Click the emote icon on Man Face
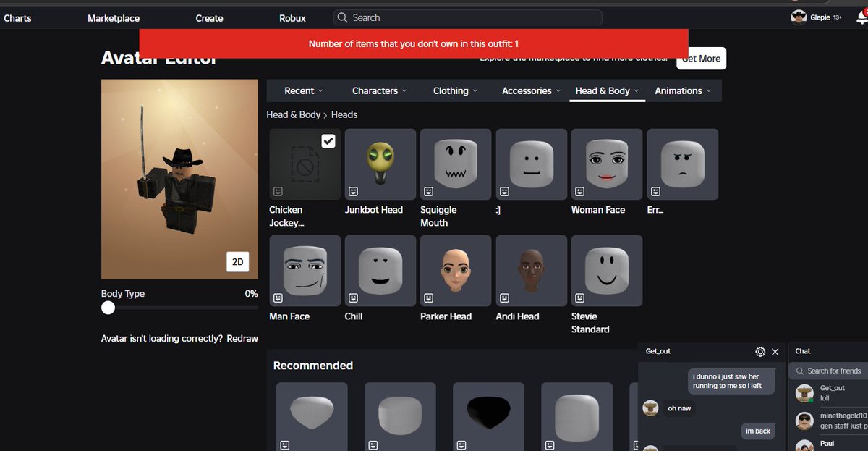868x451 pixels. point(278,298)
